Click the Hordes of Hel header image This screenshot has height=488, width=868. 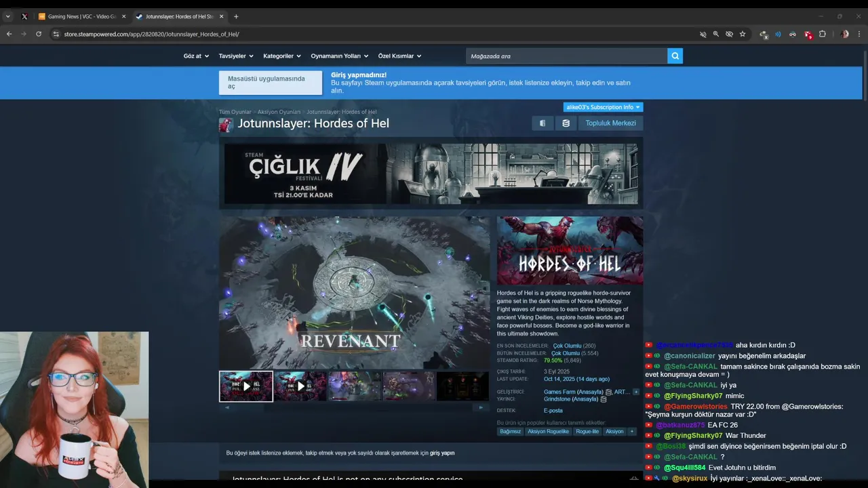tap(570, 251)
